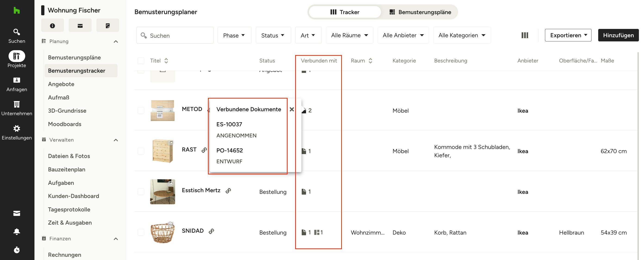Open the Exportieren dropdown
The image size is (644, 260).
point(568,35)
